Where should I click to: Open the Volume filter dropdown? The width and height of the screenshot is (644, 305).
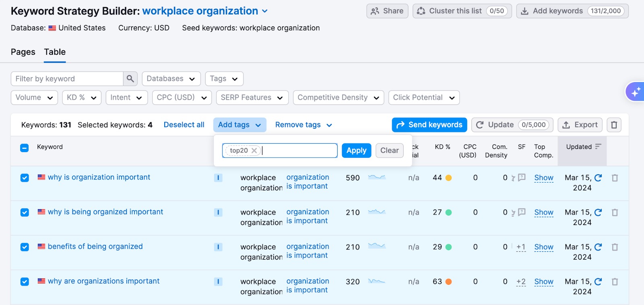click(34, 98)
